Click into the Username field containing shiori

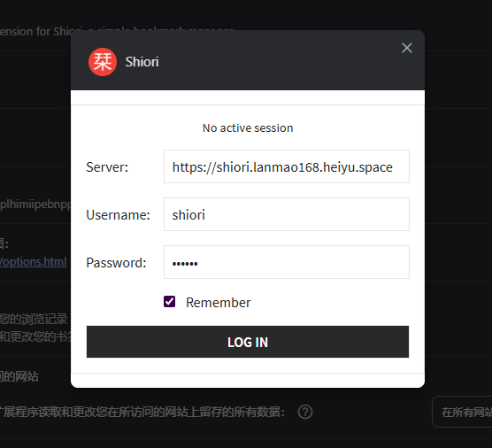click(287, 214)
